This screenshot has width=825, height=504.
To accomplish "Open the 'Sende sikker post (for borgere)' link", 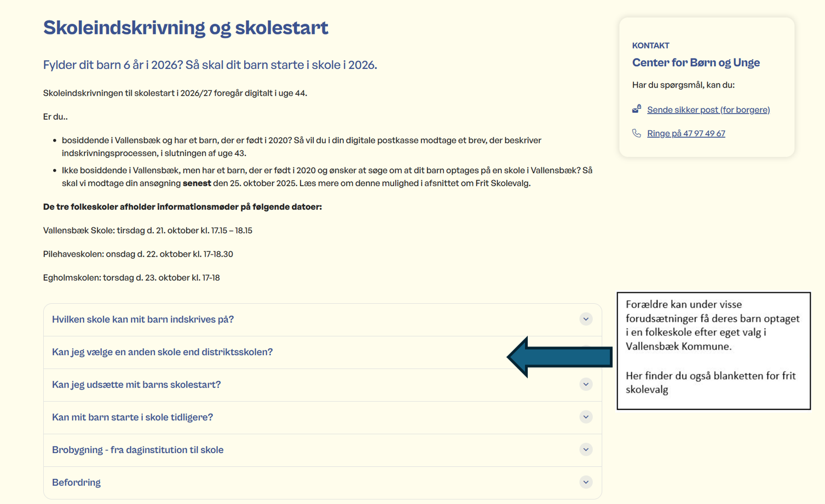I will (x=708, y=110).
